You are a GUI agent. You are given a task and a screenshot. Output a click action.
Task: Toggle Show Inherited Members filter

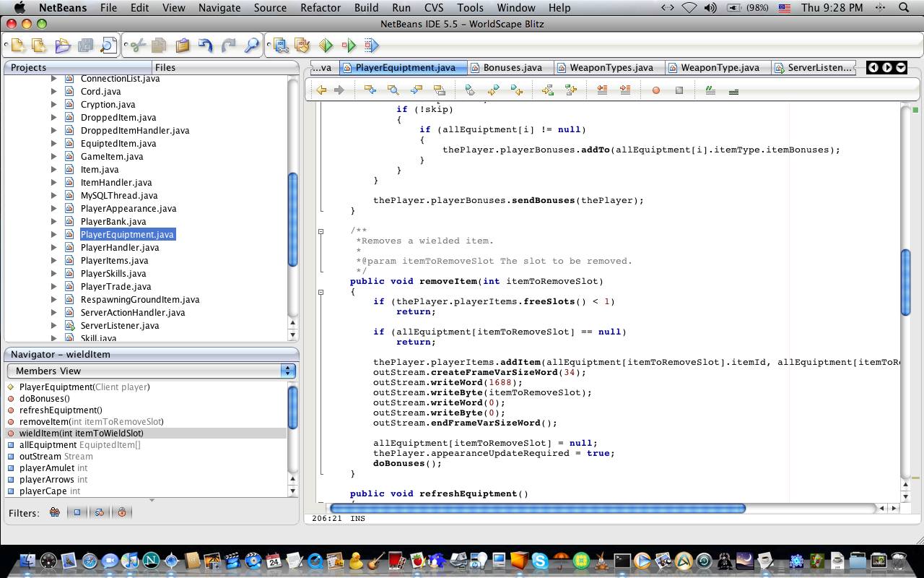pos(55,512)
